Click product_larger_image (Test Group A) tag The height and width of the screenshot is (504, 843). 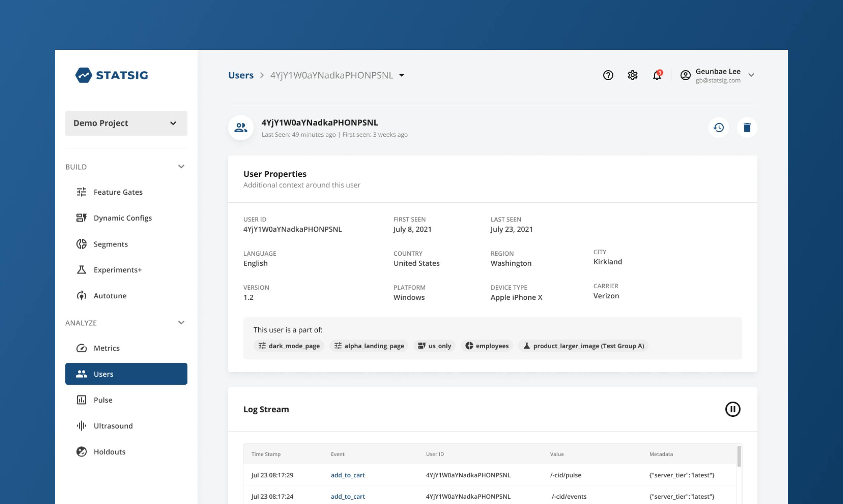[x=583, y=346]
